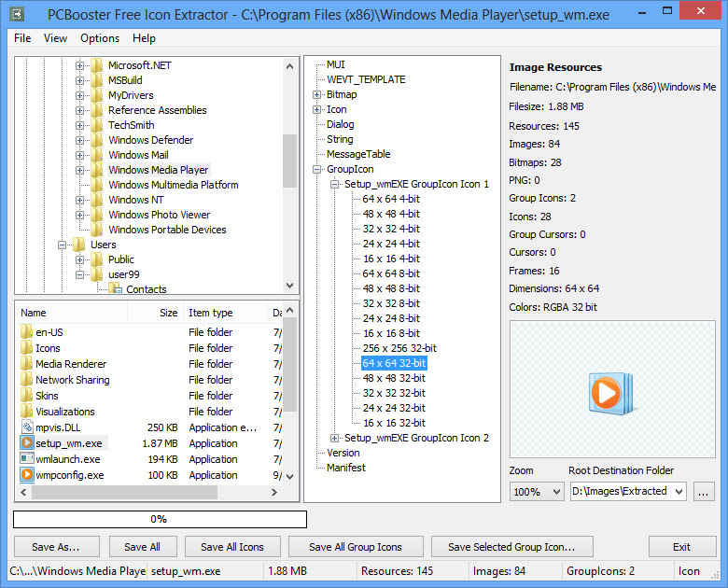
Task: Expand the Bitmap resource node
Action: click(316, 95)
